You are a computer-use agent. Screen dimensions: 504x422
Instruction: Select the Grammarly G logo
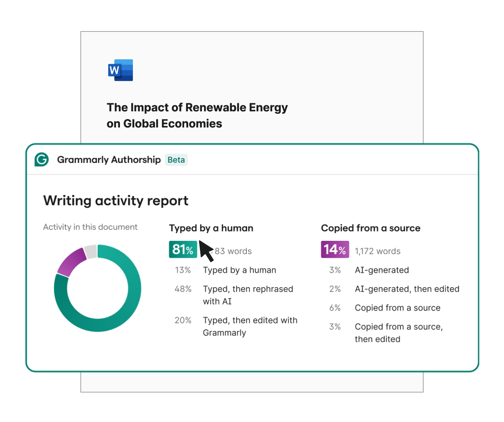tap(41, 160)
